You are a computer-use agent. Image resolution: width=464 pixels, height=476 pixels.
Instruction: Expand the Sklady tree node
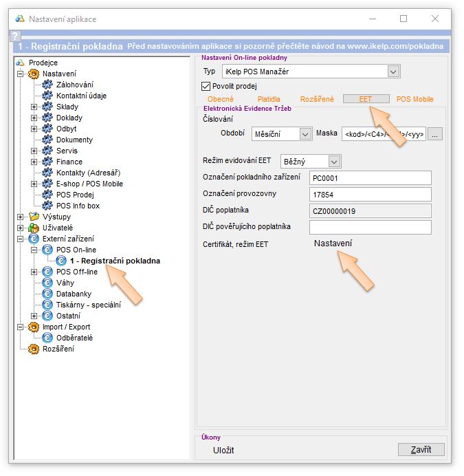34,107
